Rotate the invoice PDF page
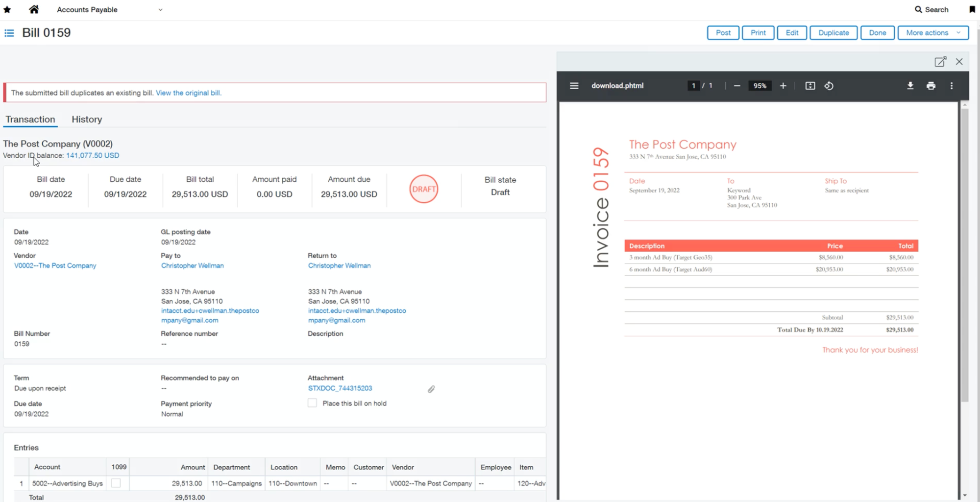Screen dimensions: 980x502 (829, 86)
